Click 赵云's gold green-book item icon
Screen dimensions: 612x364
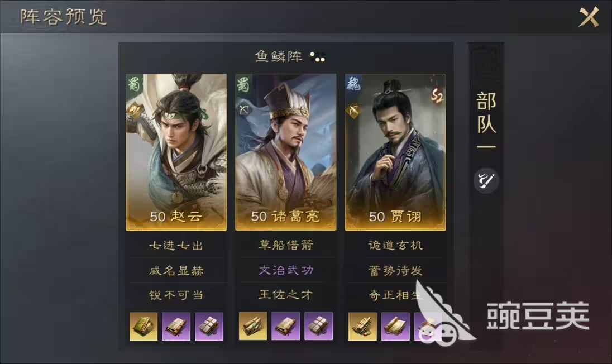coord(144,326)
